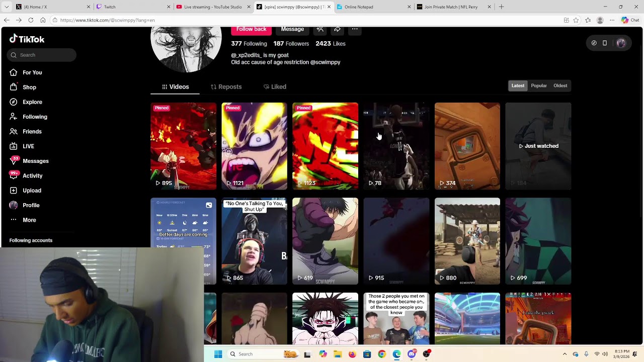Viewport: 644px width, 362px height.
Task: Switch to the NFL Perry browser tab
Action: [453, 7]
